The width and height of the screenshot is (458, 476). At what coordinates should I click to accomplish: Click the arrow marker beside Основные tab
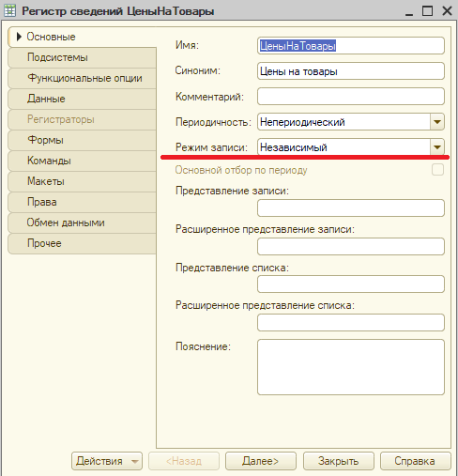point(19,37)
